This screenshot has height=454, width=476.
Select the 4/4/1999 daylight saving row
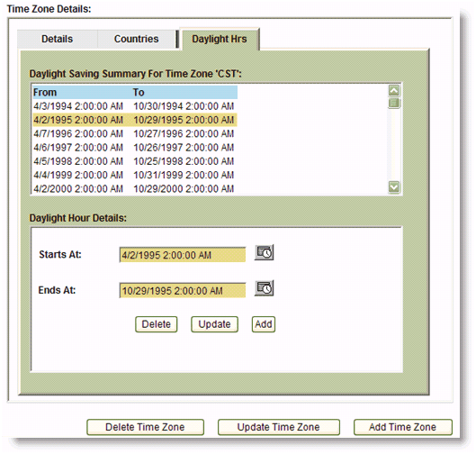coord(135,175)
